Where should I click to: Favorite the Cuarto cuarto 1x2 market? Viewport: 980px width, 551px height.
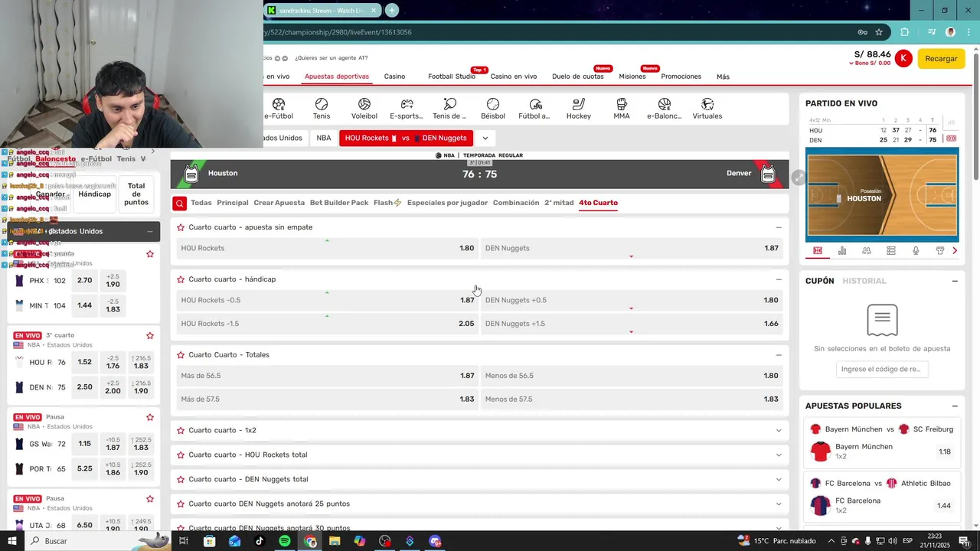(x=181, y=430)
